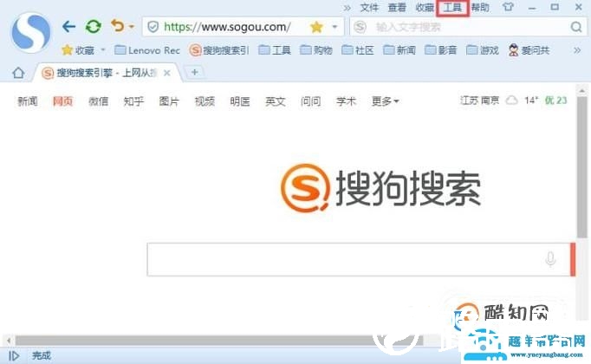
Task: Open the 文件 menu
Action: click(x=369, y=8)
